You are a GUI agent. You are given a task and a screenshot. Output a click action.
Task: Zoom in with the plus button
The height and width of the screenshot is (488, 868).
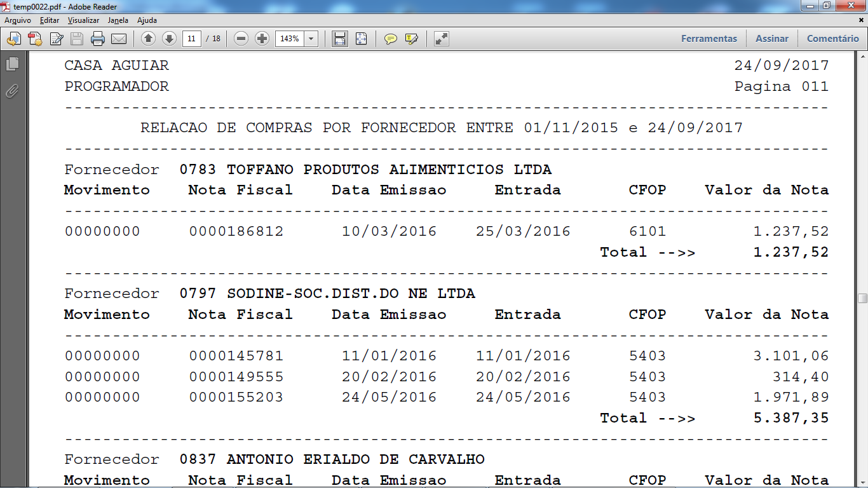pos(262,39)
